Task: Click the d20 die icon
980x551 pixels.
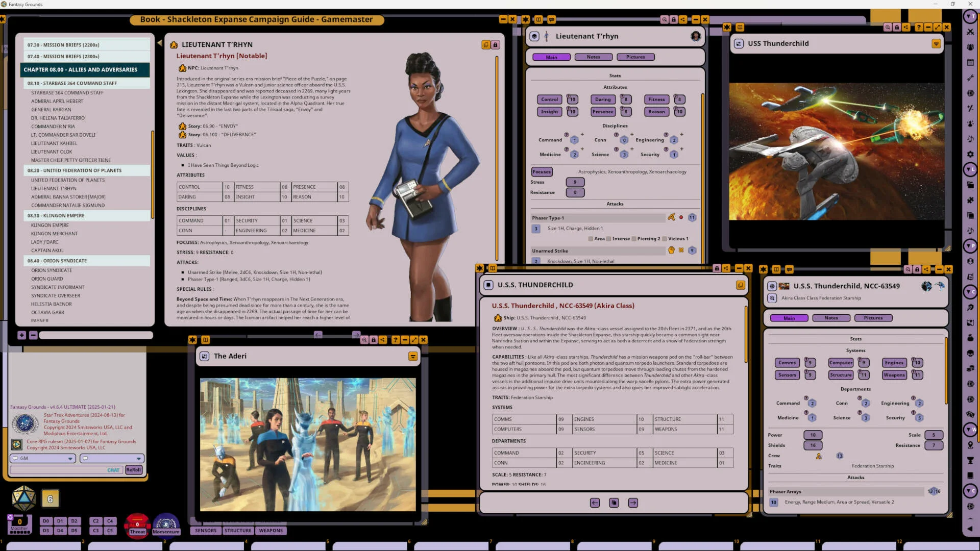Action: [23, 498]
